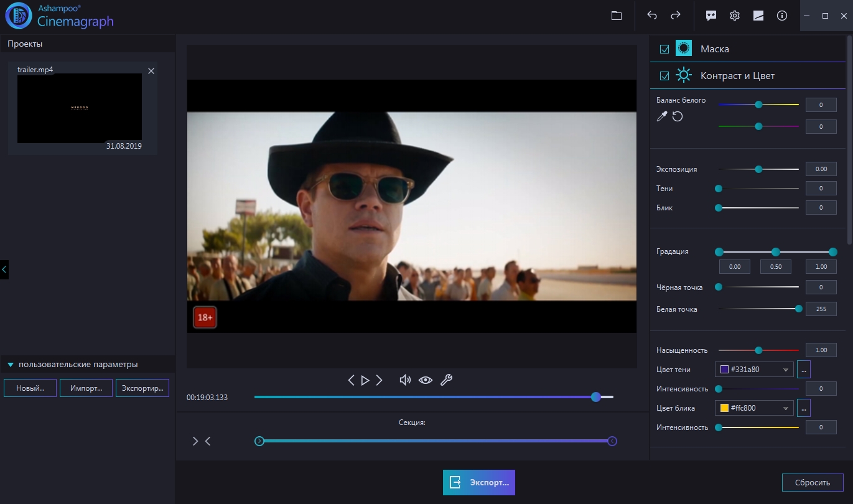Screen dimensions: 853x504
Task: Pick white balance with eyedropper
Action: click(662, 116)
